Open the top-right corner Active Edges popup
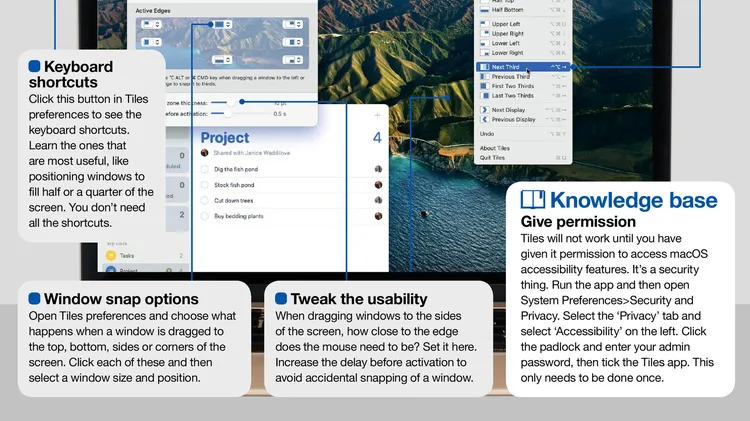The image size is (750, 421). coord(292,24)
